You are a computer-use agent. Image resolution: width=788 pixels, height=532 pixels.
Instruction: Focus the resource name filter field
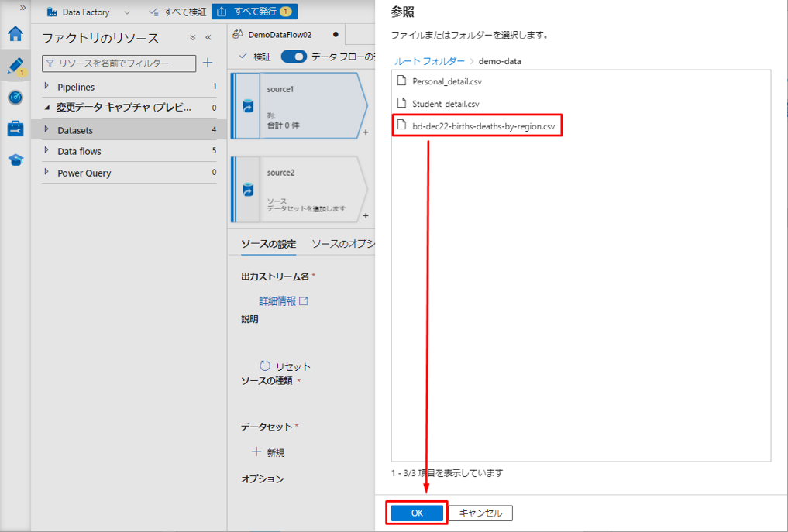coord(119,63)
